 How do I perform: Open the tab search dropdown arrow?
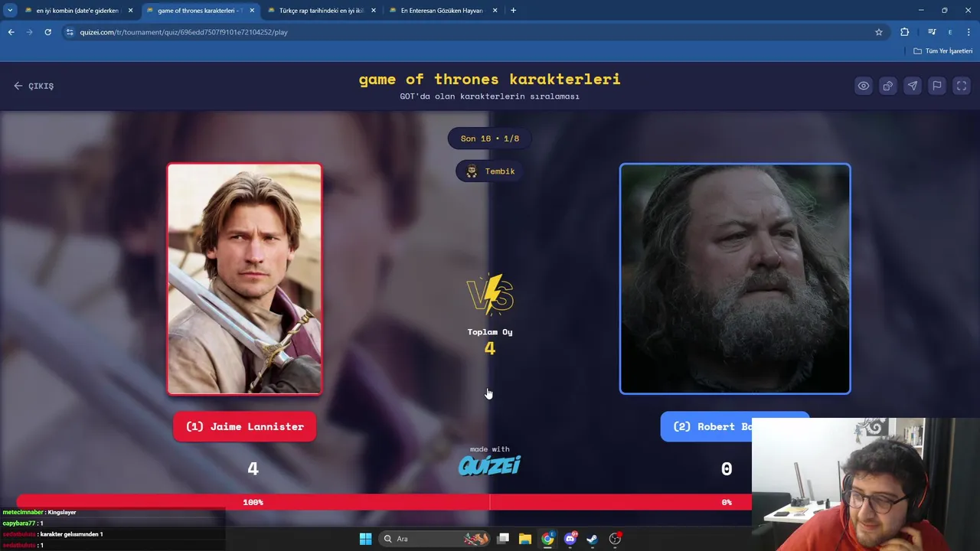point(10,11)
